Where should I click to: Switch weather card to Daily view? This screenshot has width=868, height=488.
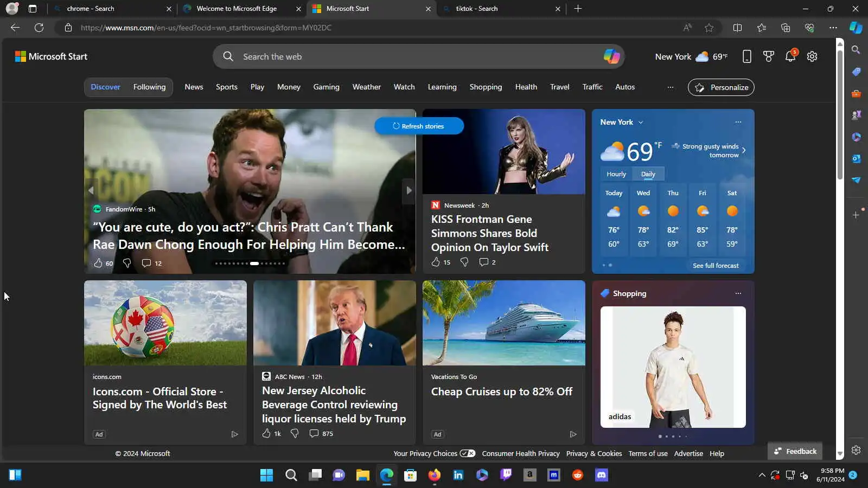click(x=648, y=174)
